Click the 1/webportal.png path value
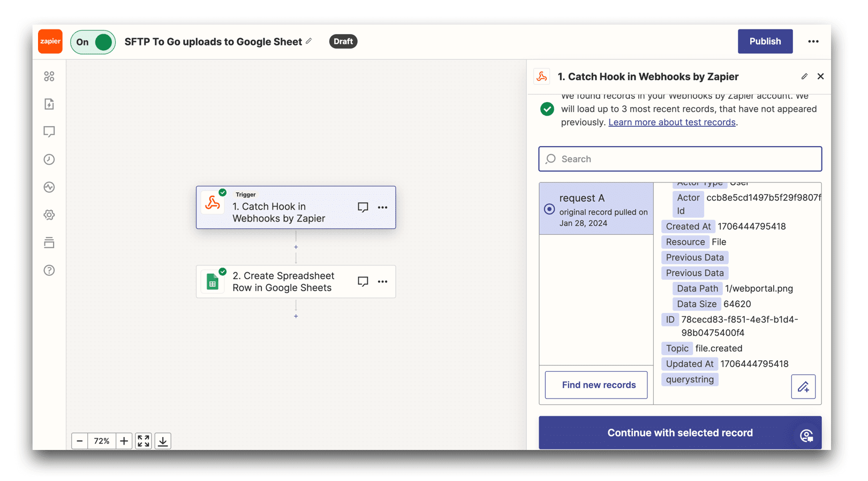The height and width of the screenshot is (481, 868). pos(759,288)
